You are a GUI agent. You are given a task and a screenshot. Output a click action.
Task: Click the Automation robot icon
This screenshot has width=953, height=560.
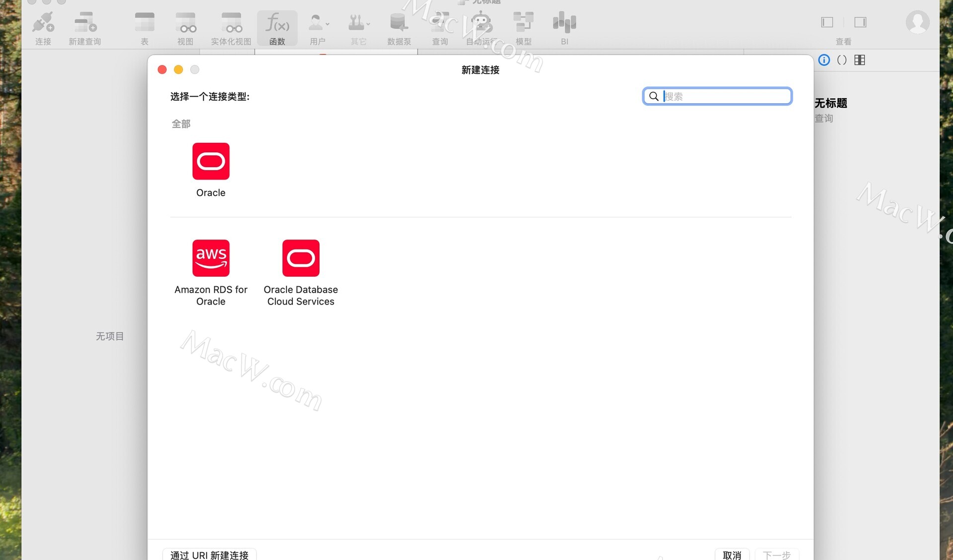click(481, 23)
